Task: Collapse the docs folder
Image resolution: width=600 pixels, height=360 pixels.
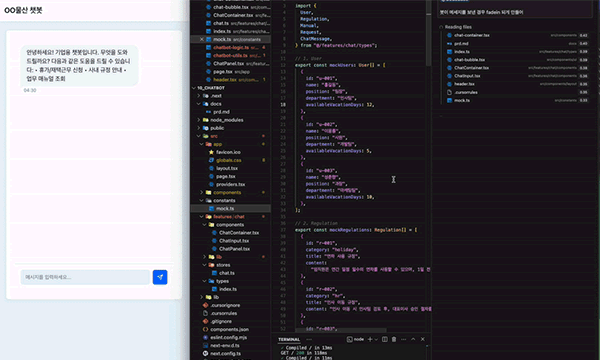Action: (216, 104)
